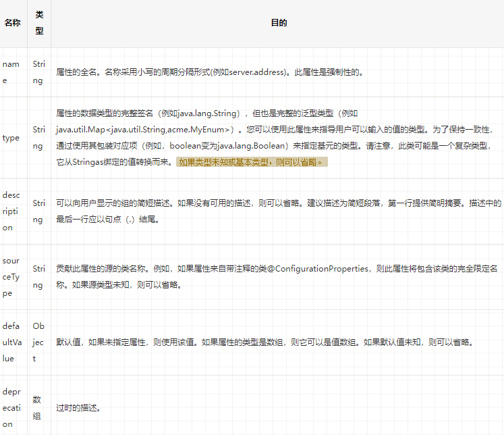
Task: Click the 类型 column header
Action: click(x=39, y=23)
